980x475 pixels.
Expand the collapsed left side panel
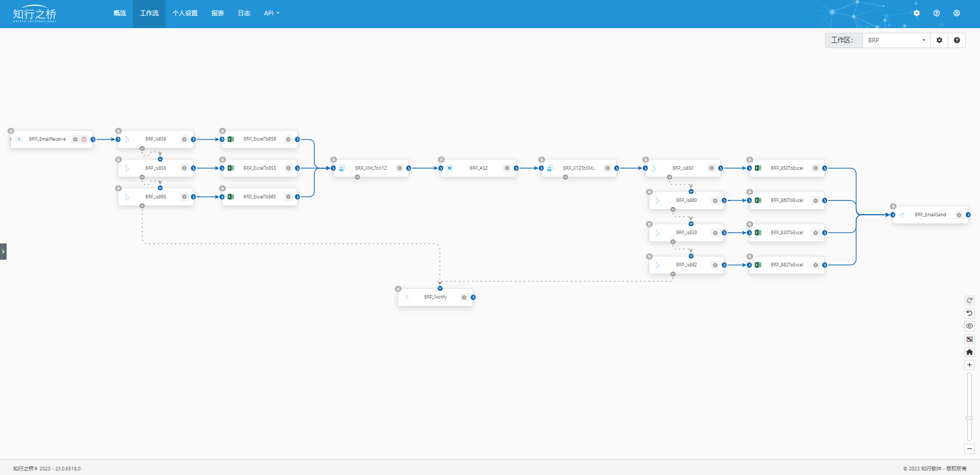(3, 252)
